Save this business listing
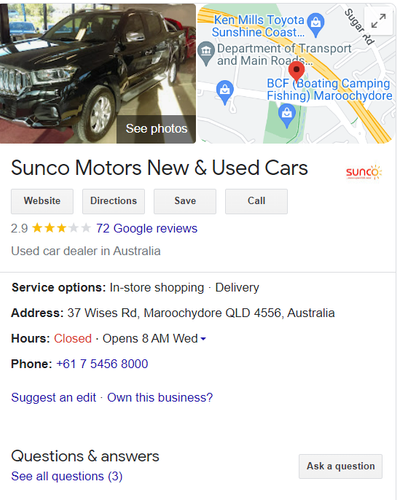This screenshot has height=500, width=397. [185, 201]
